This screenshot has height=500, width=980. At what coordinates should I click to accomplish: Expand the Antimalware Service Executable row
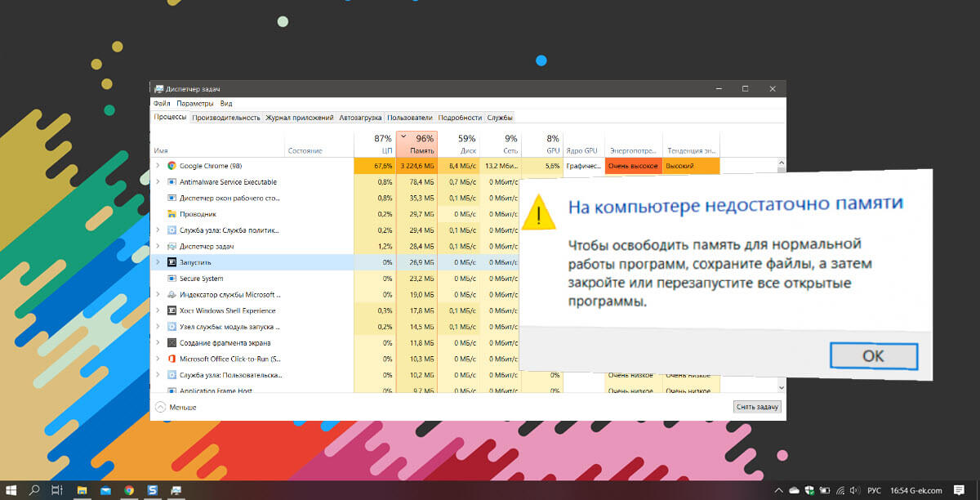[x=158, y=182]
